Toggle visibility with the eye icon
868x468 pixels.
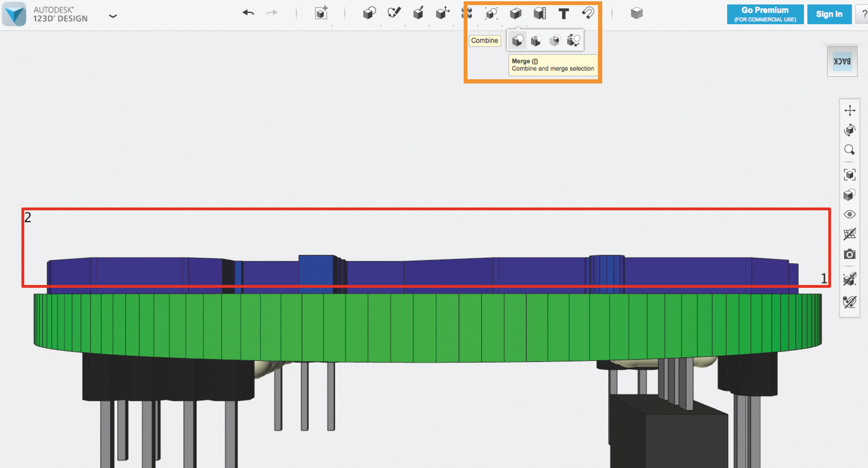click(x=849, y=214)
